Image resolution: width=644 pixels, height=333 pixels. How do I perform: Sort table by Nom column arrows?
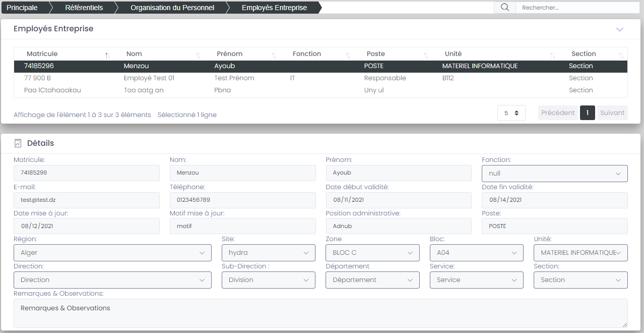click(198, 55)
